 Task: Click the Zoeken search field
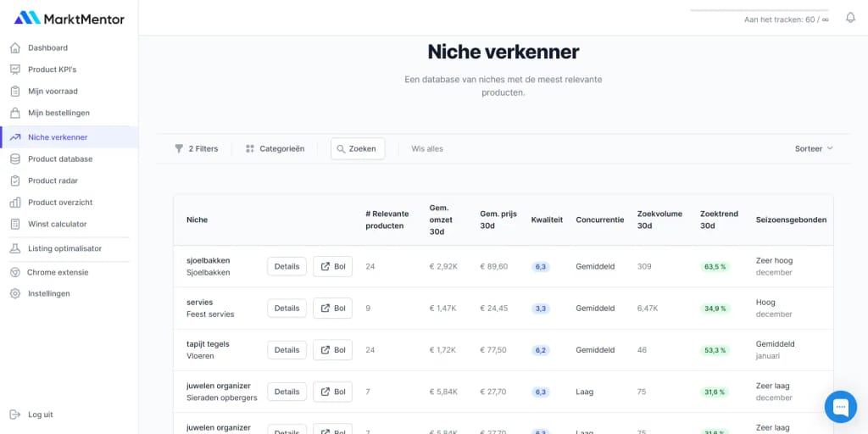point(358,148)
